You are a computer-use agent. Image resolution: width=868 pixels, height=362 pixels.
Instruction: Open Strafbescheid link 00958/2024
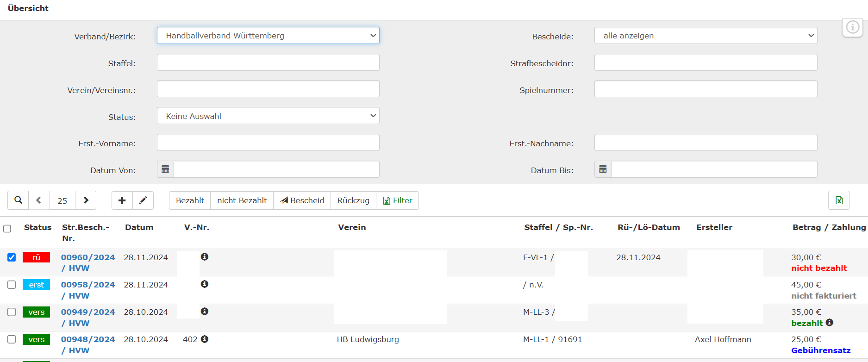pyautogui.click(x=88, y=285)
